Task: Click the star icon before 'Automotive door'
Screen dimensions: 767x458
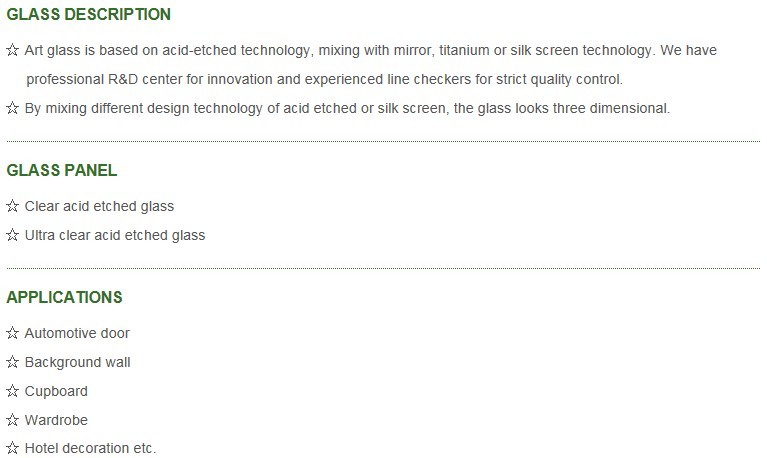Action: pyautogui.click(x=12, y=333)
